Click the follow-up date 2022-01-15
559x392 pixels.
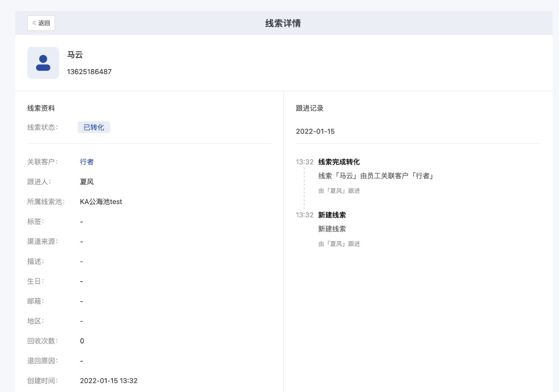[315, 132]
